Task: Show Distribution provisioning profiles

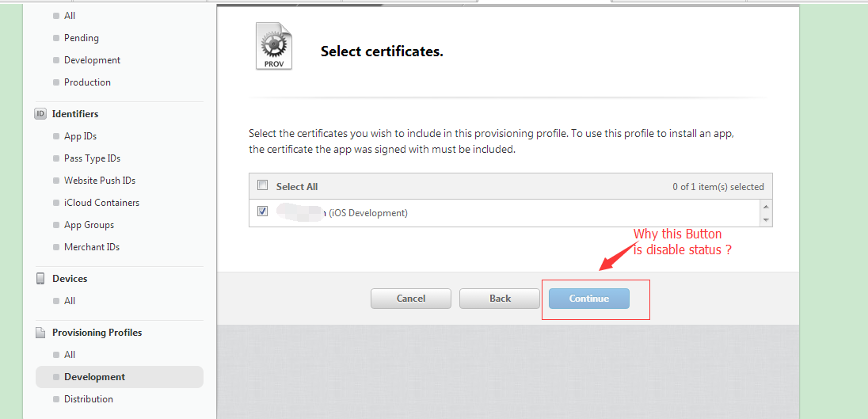Action: tap(89, 399)
